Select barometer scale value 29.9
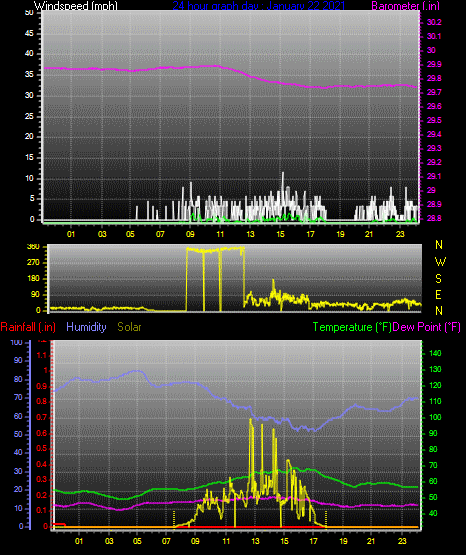466x555 pixels. tap(434, 64)
